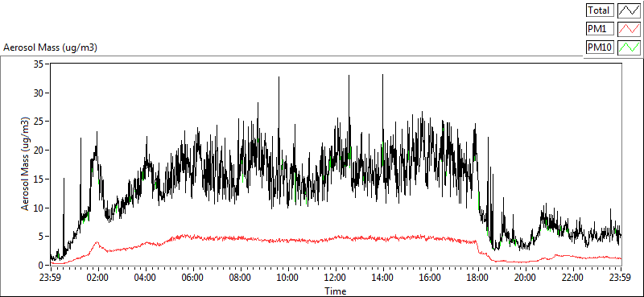Click the 25 y-axis tick label
The height and width of the screenshot is (297, 644).
tap(39, 122)
